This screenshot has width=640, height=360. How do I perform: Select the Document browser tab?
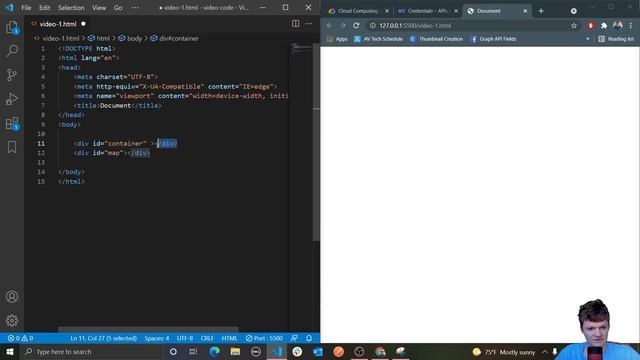point(497,11)
